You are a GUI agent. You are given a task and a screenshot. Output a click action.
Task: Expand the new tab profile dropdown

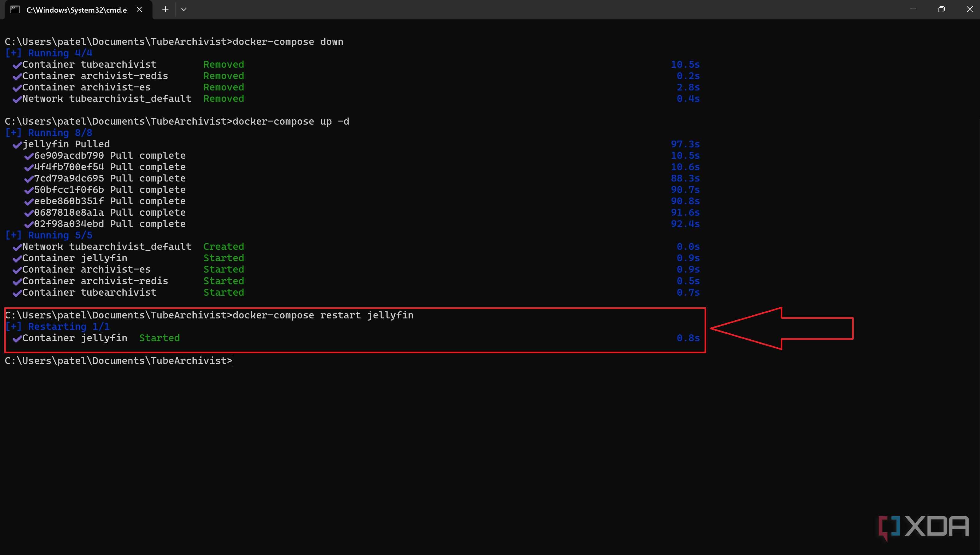pyautogui.click(x=184, y=10)
